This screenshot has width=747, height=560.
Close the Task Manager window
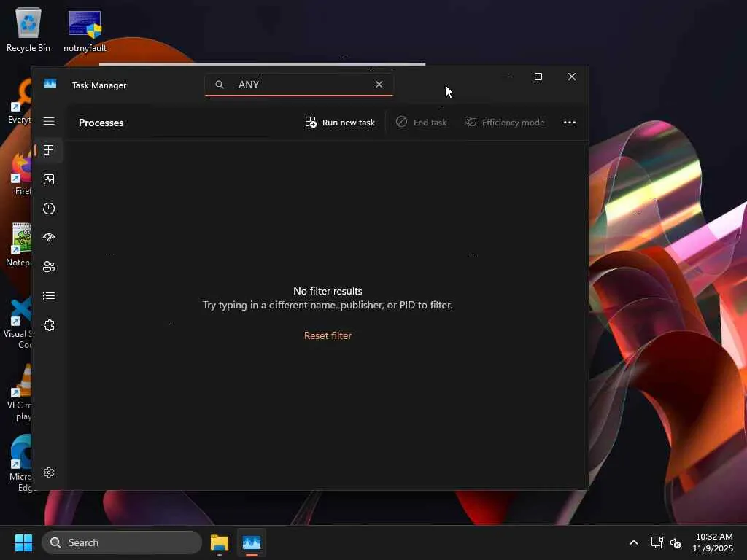572,77
